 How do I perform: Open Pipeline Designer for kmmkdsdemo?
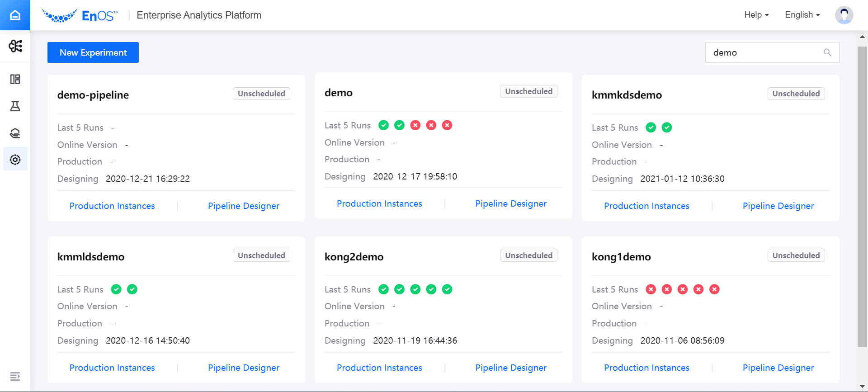[778, 206]
